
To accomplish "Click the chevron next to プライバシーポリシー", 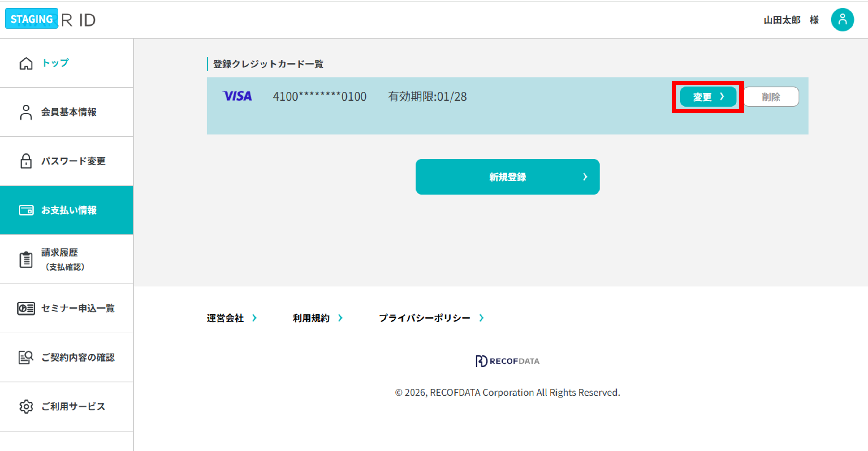I will [x=482, y=318].
